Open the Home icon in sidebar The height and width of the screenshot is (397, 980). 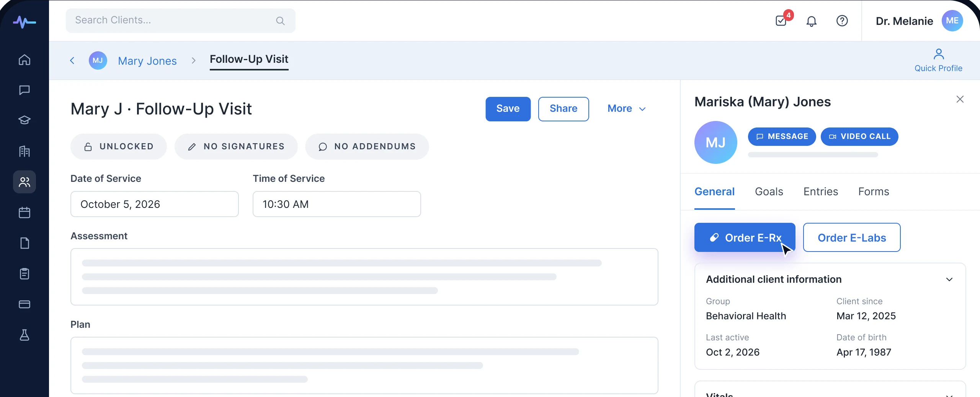pyautogui.click(x=24, y=60)
